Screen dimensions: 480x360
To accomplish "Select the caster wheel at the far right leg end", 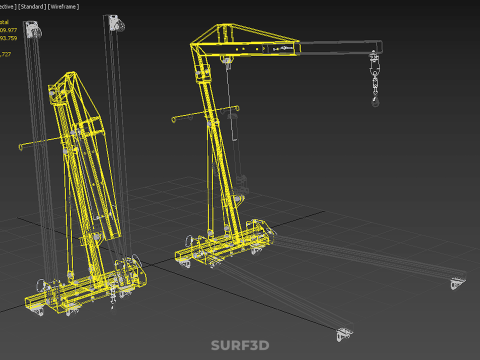I will [458, 283].
